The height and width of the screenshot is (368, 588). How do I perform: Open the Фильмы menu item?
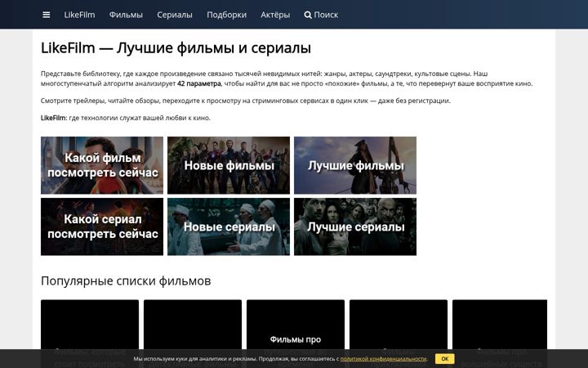(126, 15)
